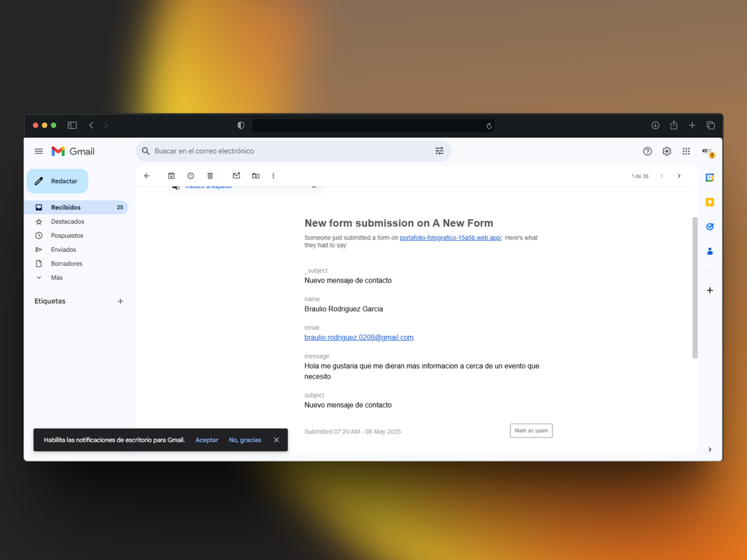Open Google Keep side panel
Image resolution: width=747 pixels, height=560 pixels.
click(710, 202)
